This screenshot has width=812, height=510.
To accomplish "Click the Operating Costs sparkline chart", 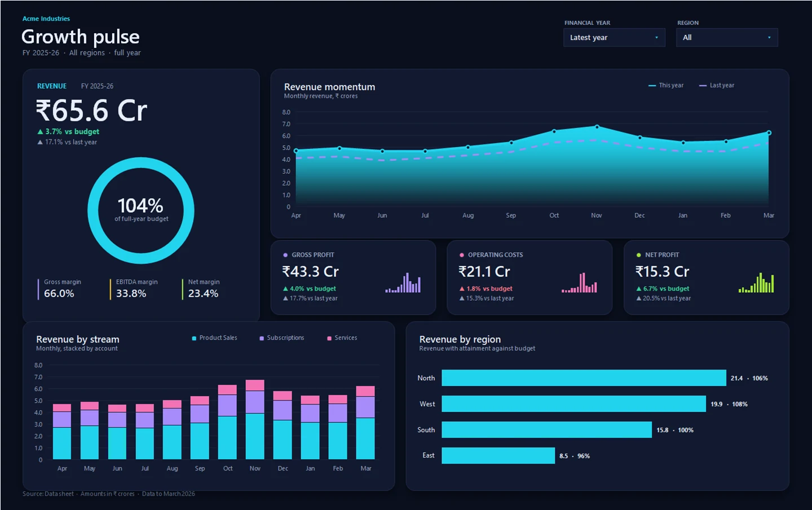I will pyautogui.click(x=579, y=283).
